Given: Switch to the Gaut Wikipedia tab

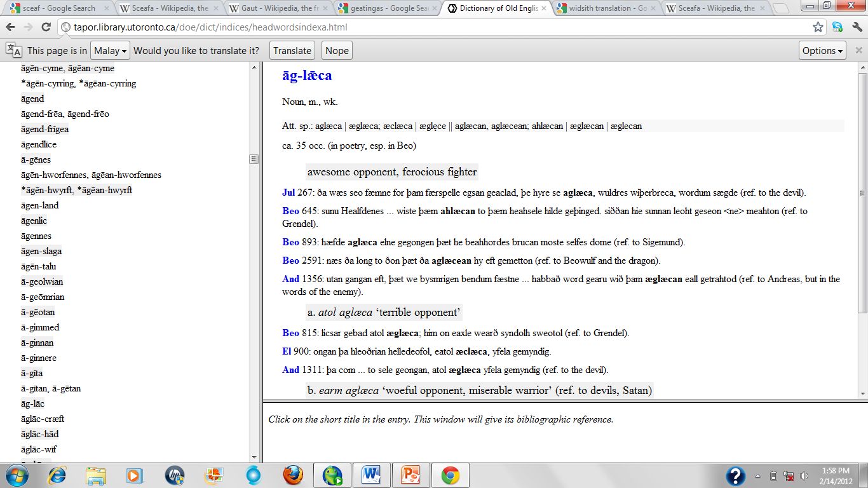Looking at the screenshot, I should [276, 8].
